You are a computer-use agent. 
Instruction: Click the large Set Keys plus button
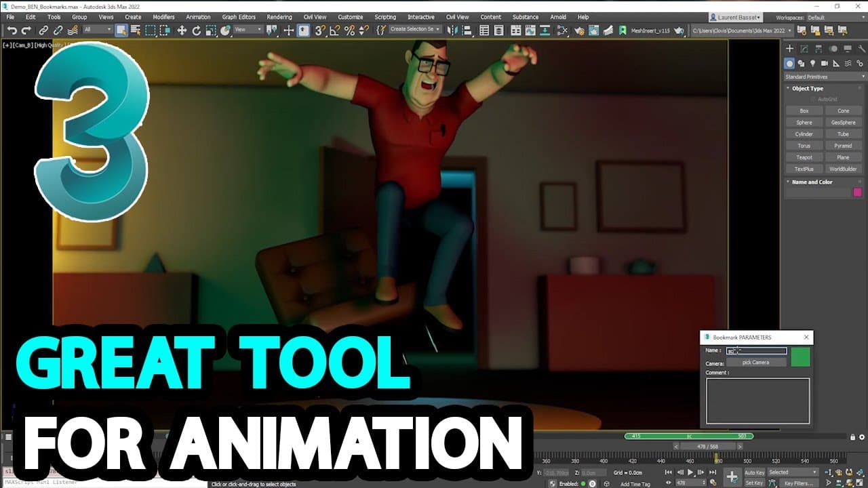pos(732,477)
